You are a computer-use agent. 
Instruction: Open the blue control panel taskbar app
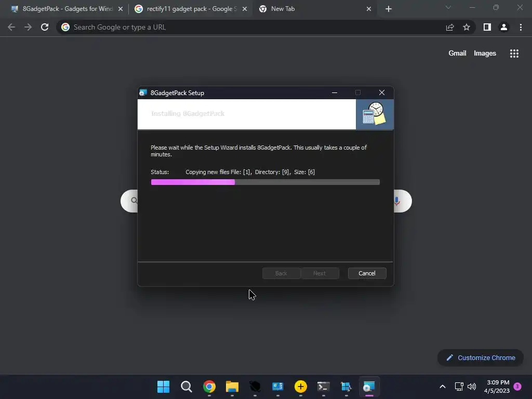277,387
